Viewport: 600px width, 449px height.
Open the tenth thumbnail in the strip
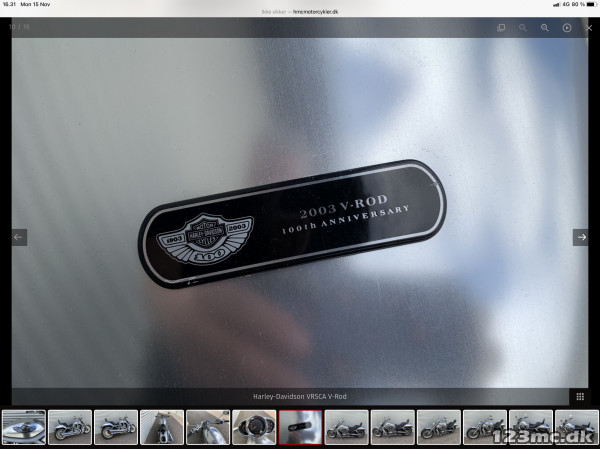point(438,427)
